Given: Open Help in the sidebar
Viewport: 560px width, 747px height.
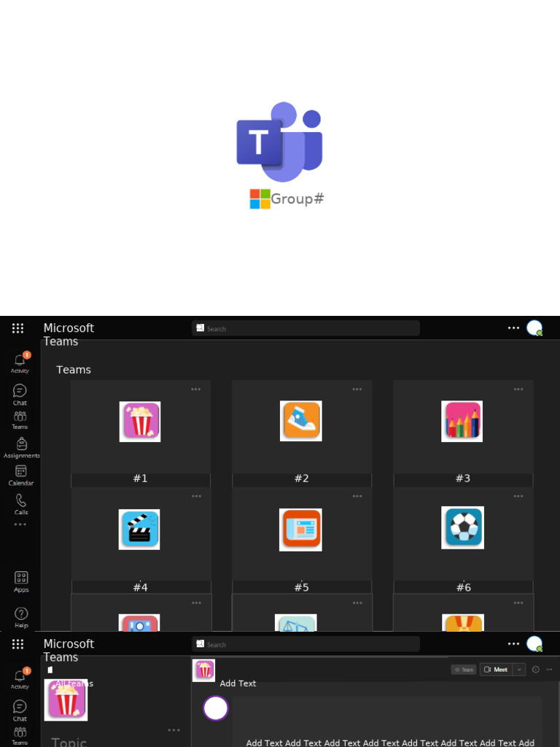Looking at the screenshot, I should pos(21,617).
